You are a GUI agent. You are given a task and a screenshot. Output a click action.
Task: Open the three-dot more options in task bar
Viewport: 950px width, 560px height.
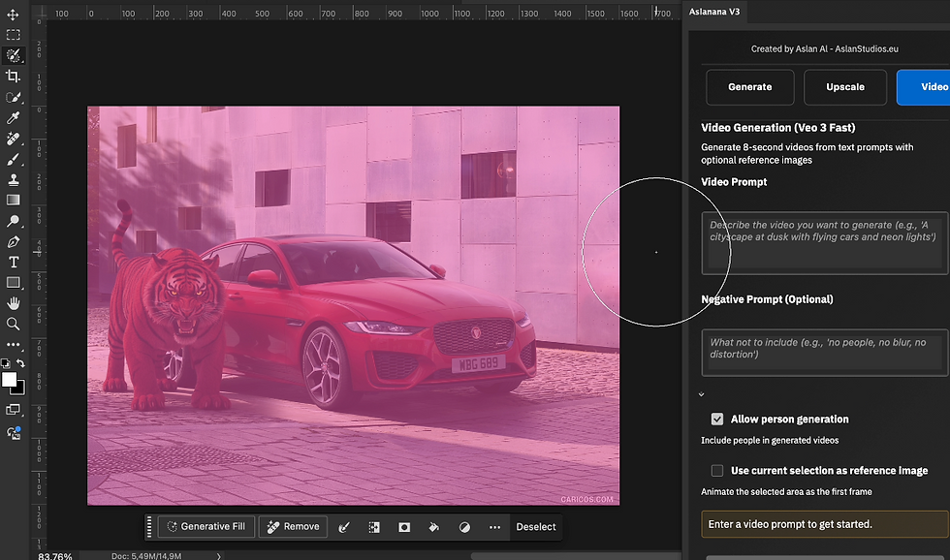(495, 527)
